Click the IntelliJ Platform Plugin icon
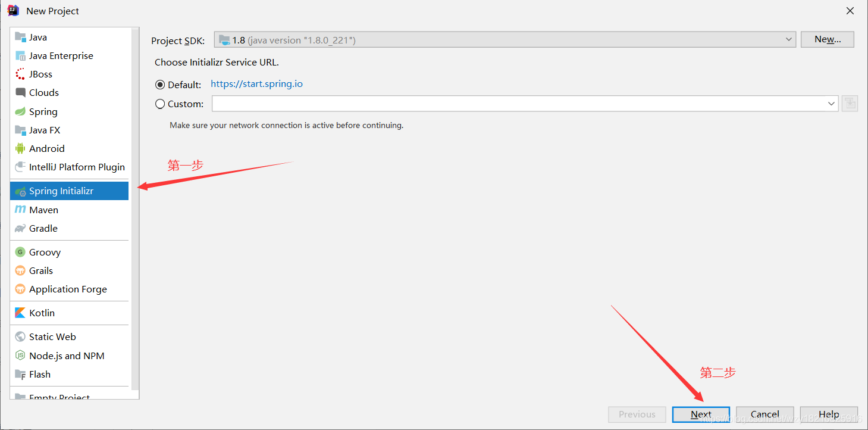Viewport: 868px width, 430px height. tap(20, 167)
